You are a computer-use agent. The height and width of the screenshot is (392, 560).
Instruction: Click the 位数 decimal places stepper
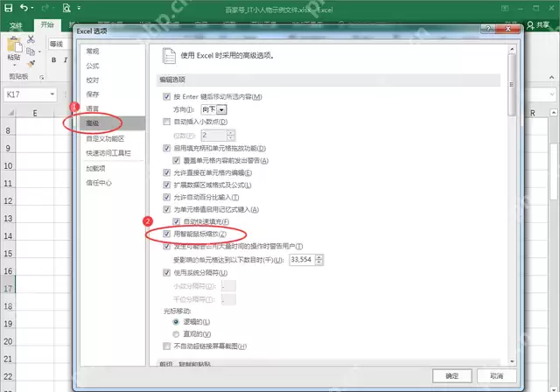[230, 136]
